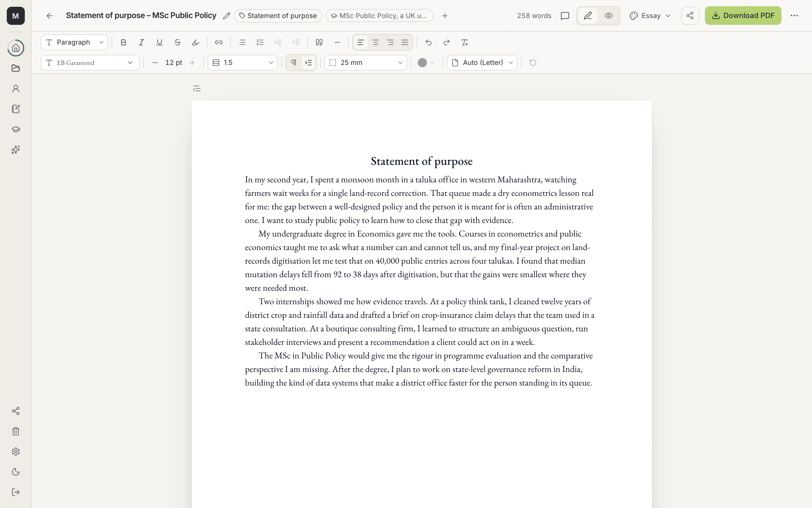This screenshot has height=508, width=812.
Task: Insert a horizontal rule
Action: point(337,42)
